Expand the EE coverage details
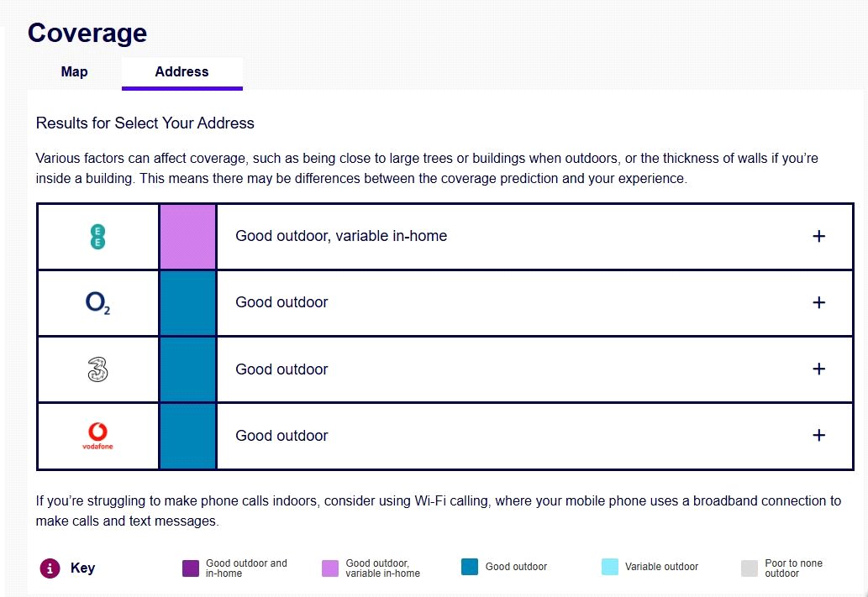 pyautogui.click(x=819, y=237)
